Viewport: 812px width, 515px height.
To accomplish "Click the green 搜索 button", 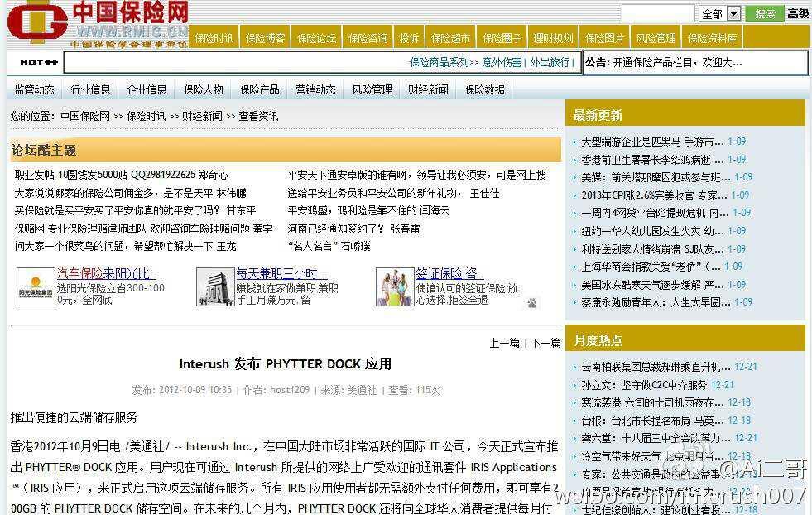I will 764,13.
